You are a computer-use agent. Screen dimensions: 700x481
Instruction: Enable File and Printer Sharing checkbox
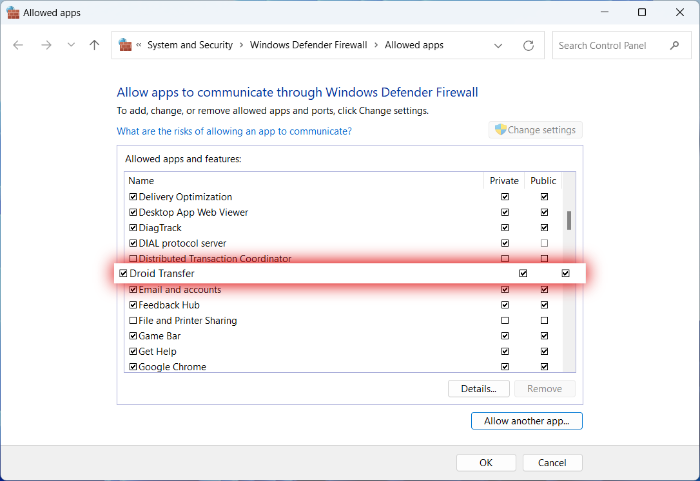133,321
